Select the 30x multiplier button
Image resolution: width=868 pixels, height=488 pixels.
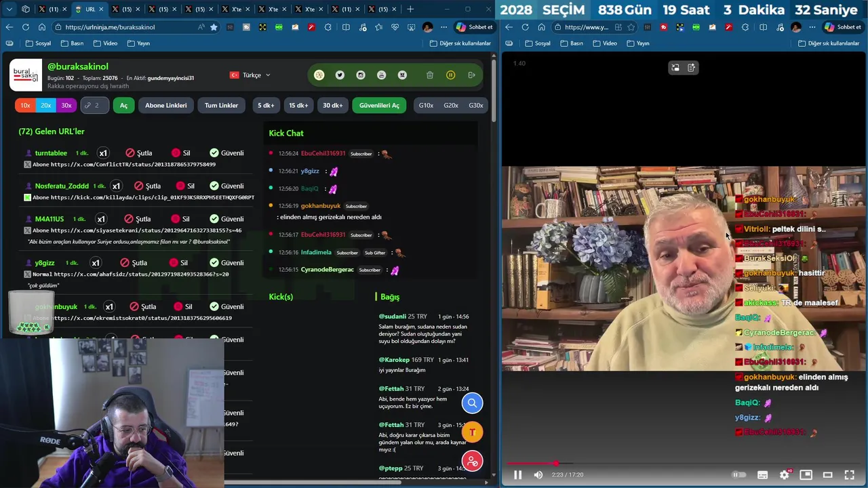[66, 106]
